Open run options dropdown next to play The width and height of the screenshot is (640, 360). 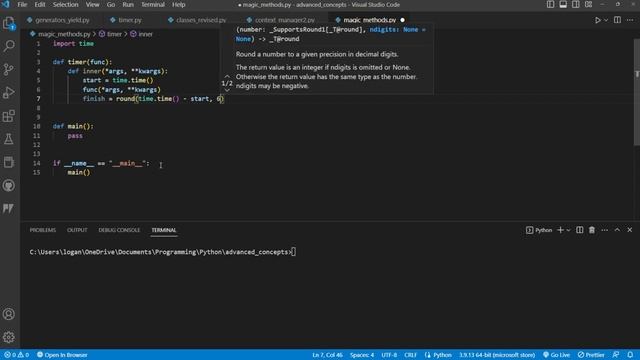(x=606, y=20)
